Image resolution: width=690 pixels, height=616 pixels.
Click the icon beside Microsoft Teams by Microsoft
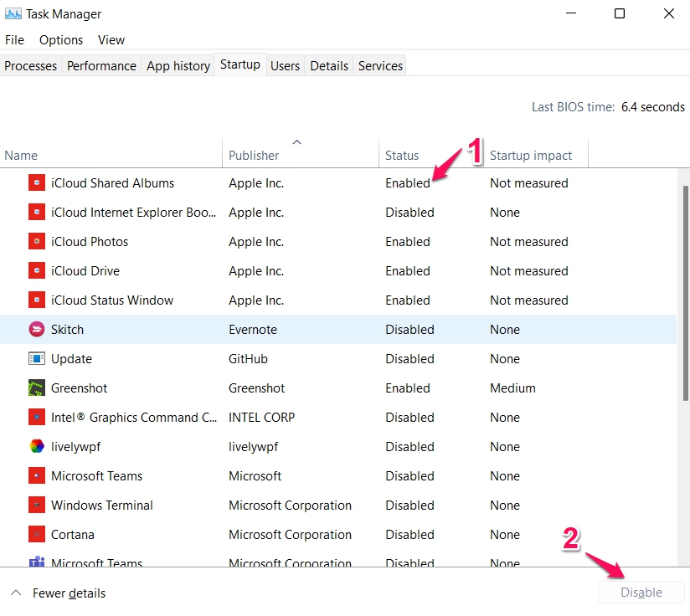[x=37, y=475]
